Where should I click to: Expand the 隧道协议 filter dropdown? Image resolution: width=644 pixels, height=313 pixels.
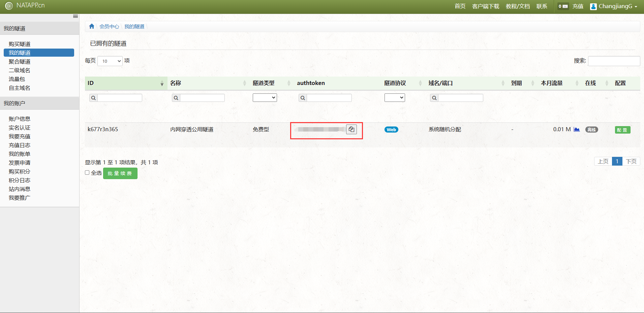point(394,98)
